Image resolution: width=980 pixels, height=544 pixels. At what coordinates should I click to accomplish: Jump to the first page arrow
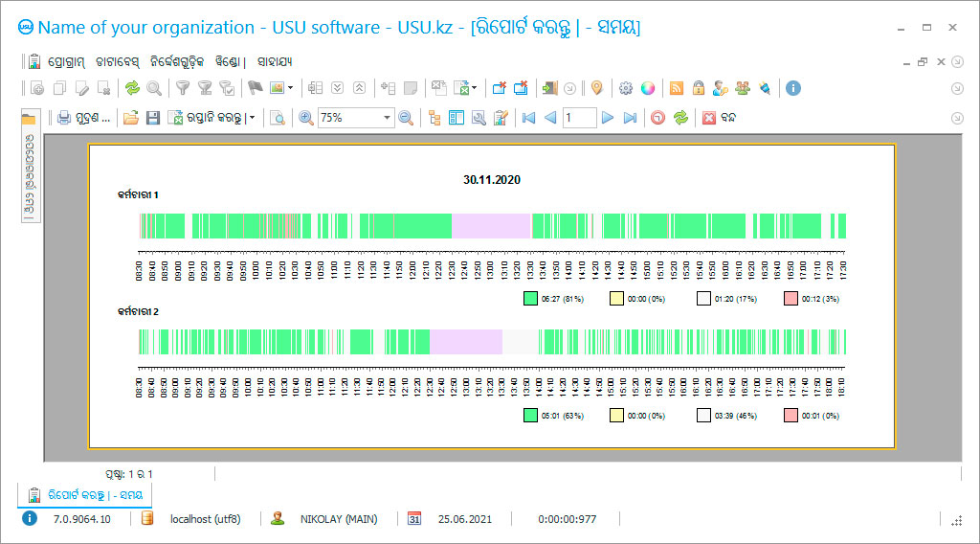(528, 118)
